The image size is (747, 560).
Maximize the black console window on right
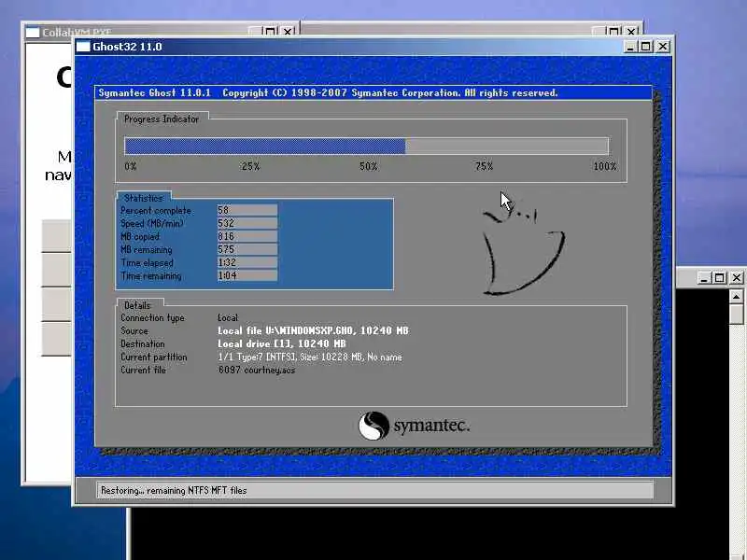pos(720,277)
